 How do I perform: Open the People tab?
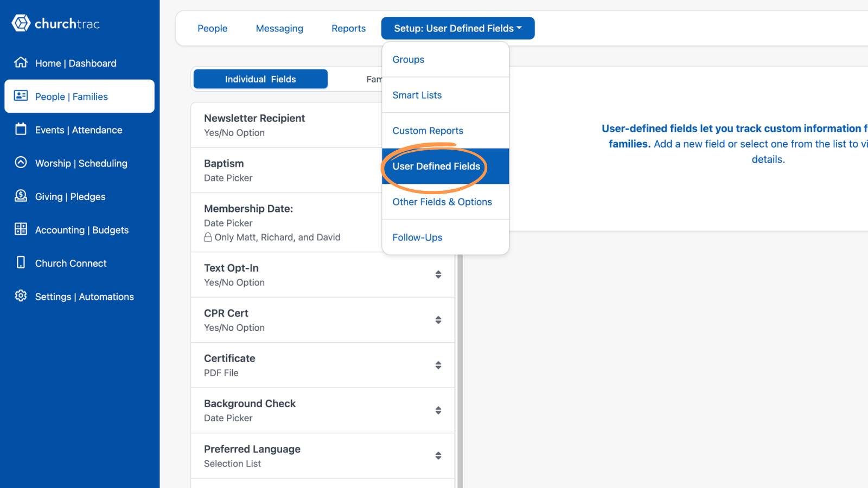(x=212, y=28)
